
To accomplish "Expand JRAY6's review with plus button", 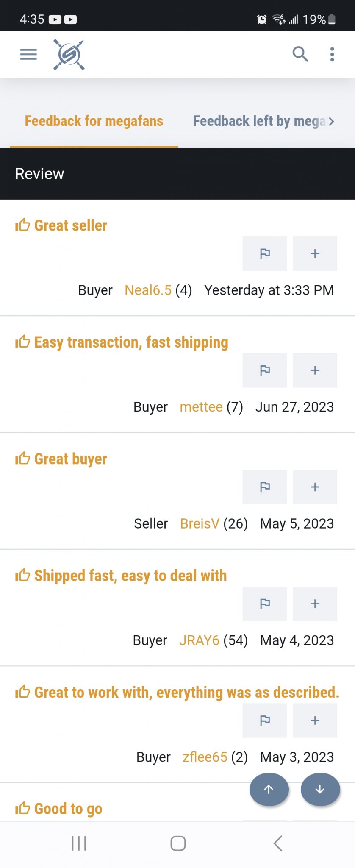I will pos(315,604).
